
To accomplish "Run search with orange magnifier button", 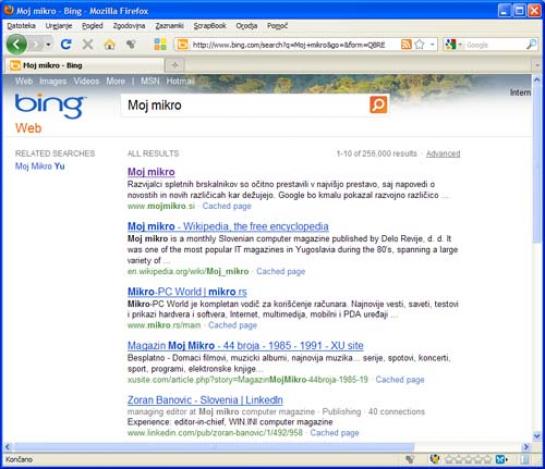I will 378,105.
